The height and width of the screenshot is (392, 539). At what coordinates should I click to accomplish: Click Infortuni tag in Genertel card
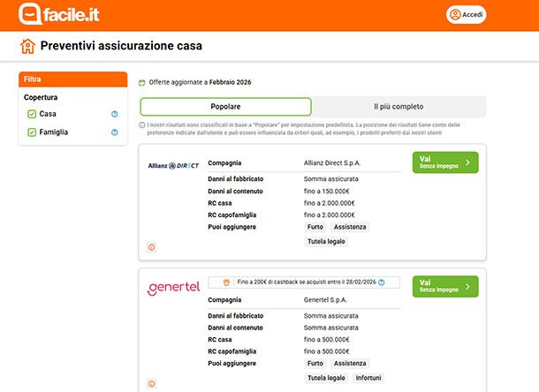point(368,378)
